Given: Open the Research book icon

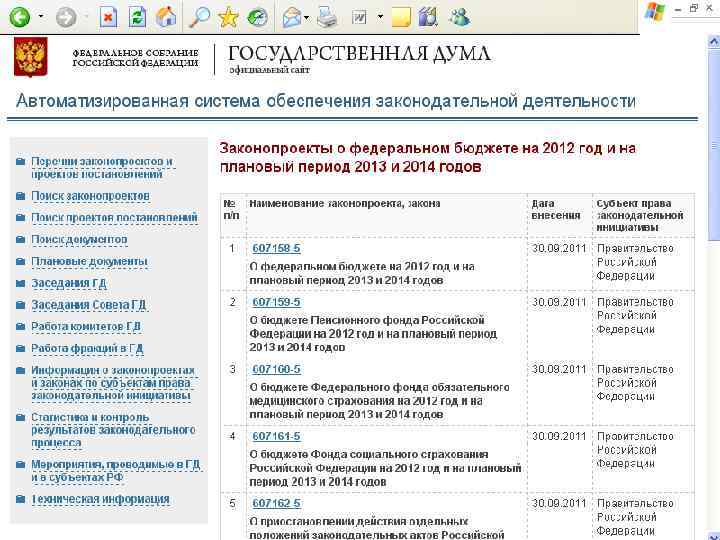Looking at the screenshot, I should pyautogui.click(x=428, y=17).
